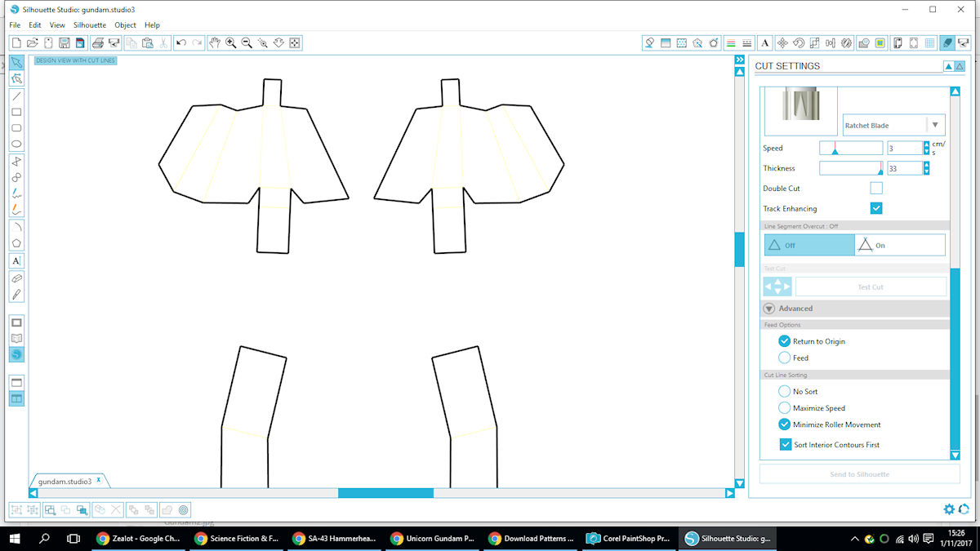Select the Knife tool
Image resolution: width=980 pixels, height=551 pixels.
pyautogui.click(x=16, y=295)
